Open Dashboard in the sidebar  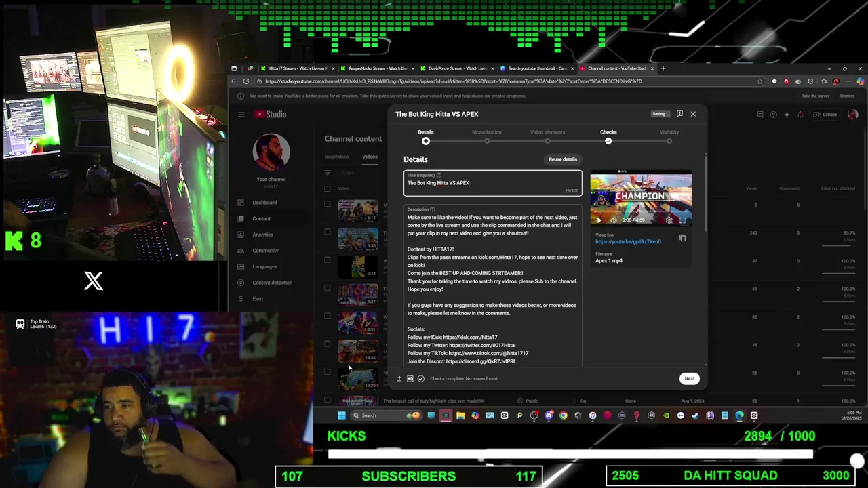(264, 203)
